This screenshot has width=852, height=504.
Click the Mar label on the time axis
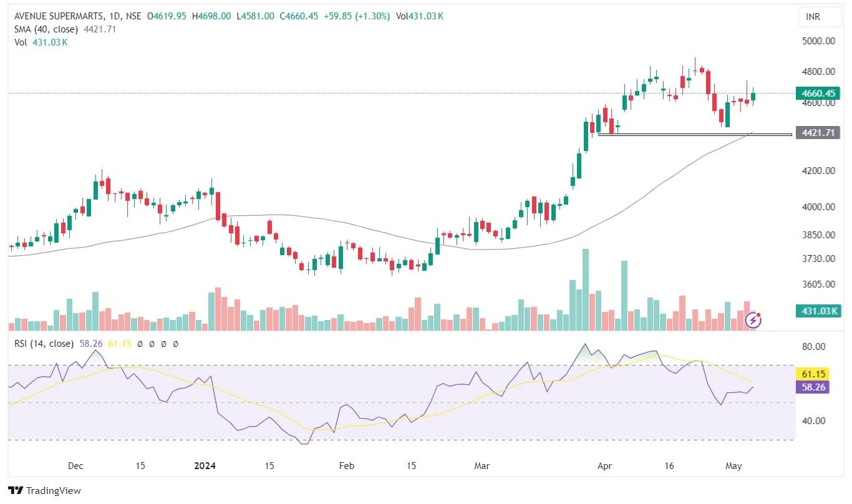click(x=482, y=466)
